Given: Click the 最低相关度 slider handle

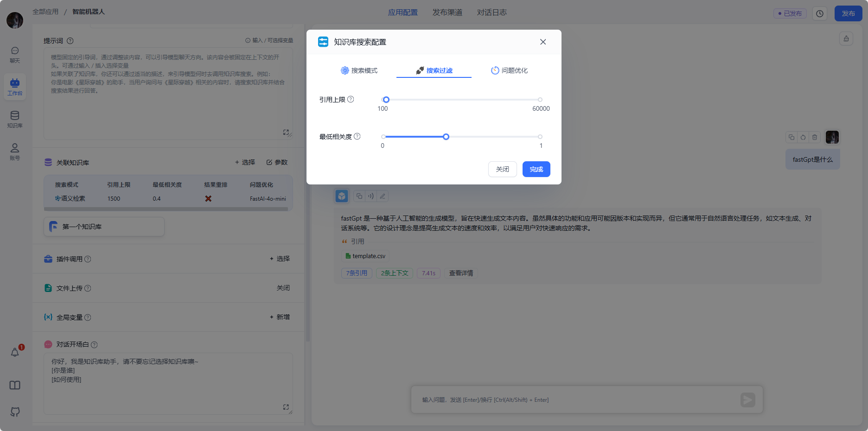Looking at the screenshot, I should pos(446,137).
